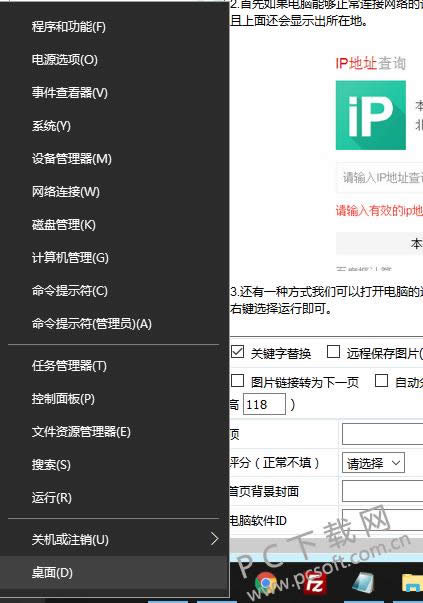
Task: Select 搜索(S) menu item
Action: tap(115, 465)
